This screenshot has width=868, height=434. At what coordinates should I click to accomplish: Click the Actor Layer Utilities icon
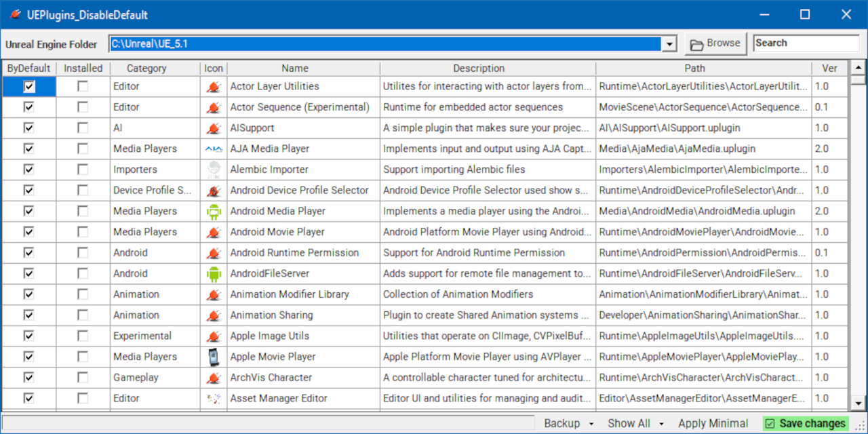click(214, 86)
